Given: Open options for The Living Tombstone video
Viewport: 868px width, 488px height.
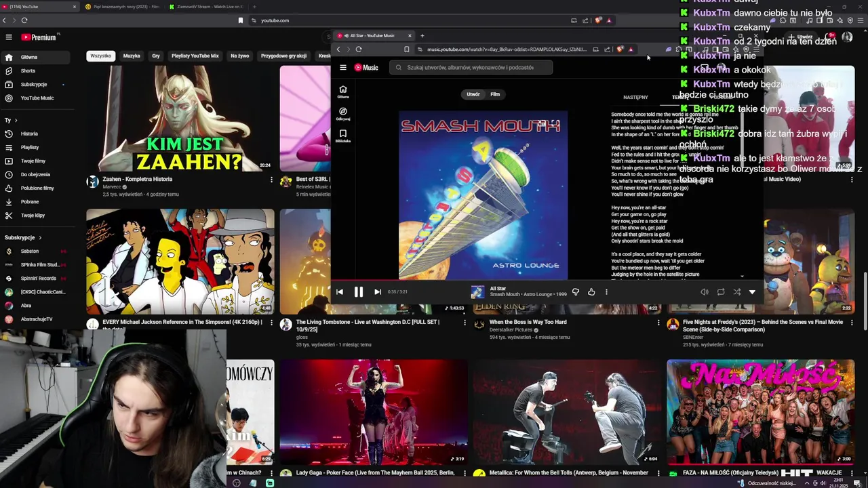Looking at the screenshot, I should point(465,323).
